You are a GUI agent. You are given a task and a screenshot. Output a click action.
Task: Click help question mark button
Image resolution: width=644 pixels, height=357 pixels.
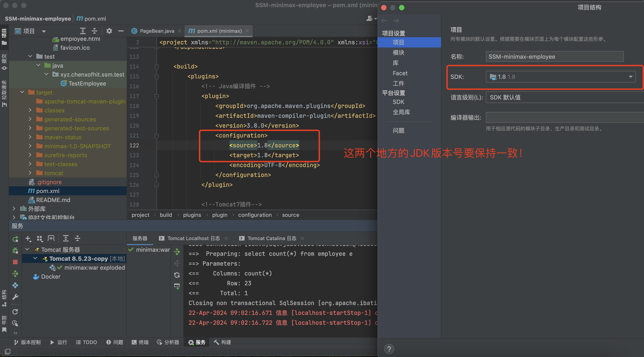(x=389, y=349)
